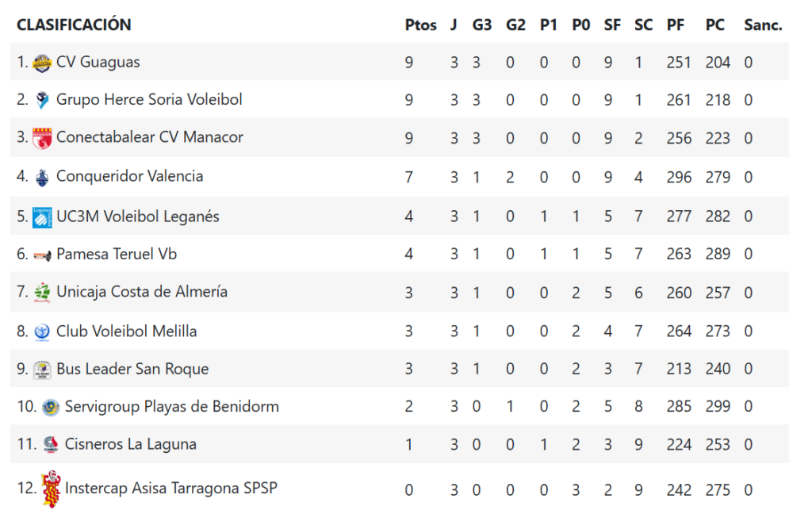Open the Conqueridor Valencia team name link
This screenshot has height=510, width=812.
(129, 176)
